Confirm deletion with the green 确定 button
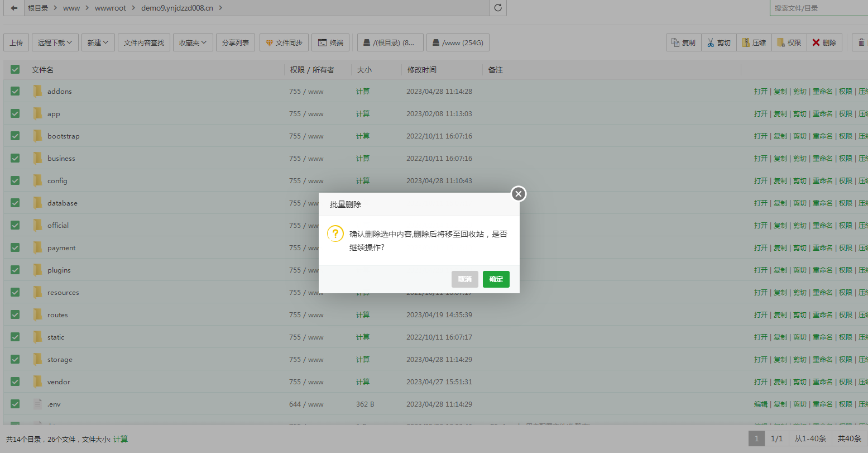This screenshot has height=453, width=868. (496, 279)
